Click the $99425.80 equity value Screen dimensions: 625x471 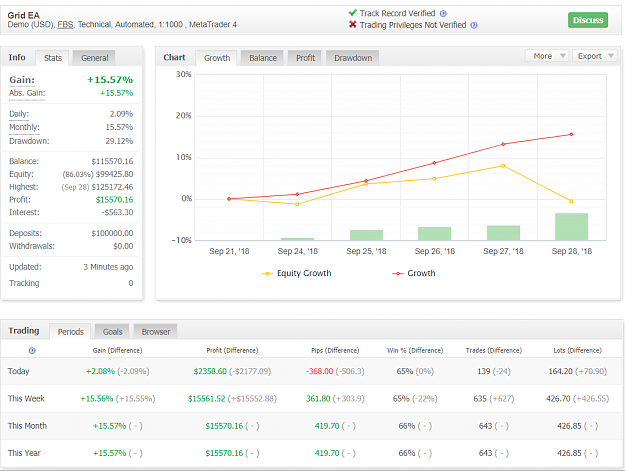(114, 174)
